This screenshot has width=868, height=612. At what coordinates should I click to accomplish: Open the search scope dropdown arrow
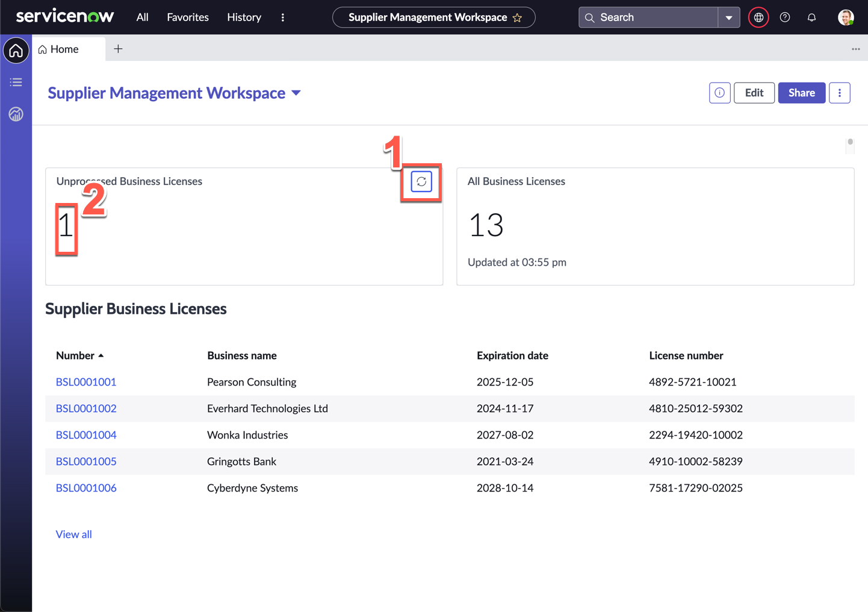pos(729,17)
